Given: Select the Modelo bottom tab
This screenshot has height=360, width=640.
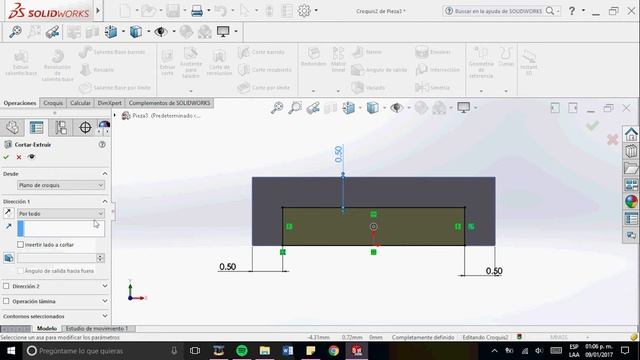Looking at the screenshot, I should [x=47, y=329].
